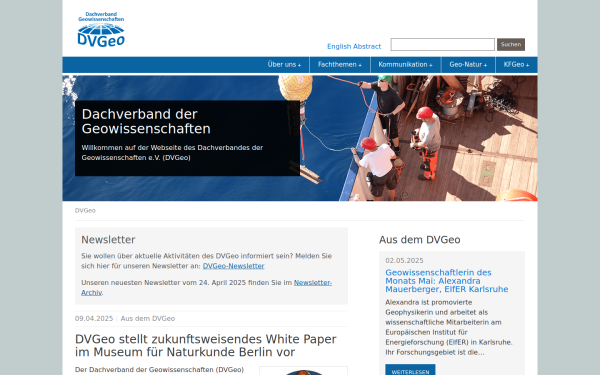The height and width of the screenshot is (375, 600).
Task: Expand the Geo-Natur menu
Action: point(468,65)
